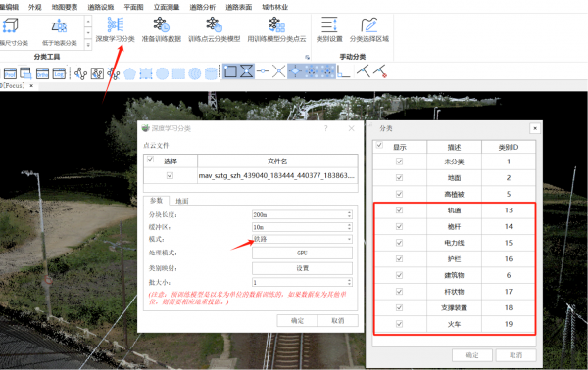Open the 深度学习分类 tool
The width and height of the screenshot is (588, 370).
[115, 29]
